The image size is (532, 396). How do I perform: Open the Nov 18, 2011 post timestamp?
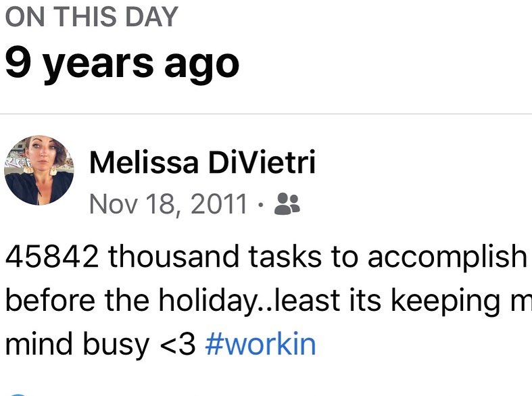pyautogui.click(x=168, y=203)
